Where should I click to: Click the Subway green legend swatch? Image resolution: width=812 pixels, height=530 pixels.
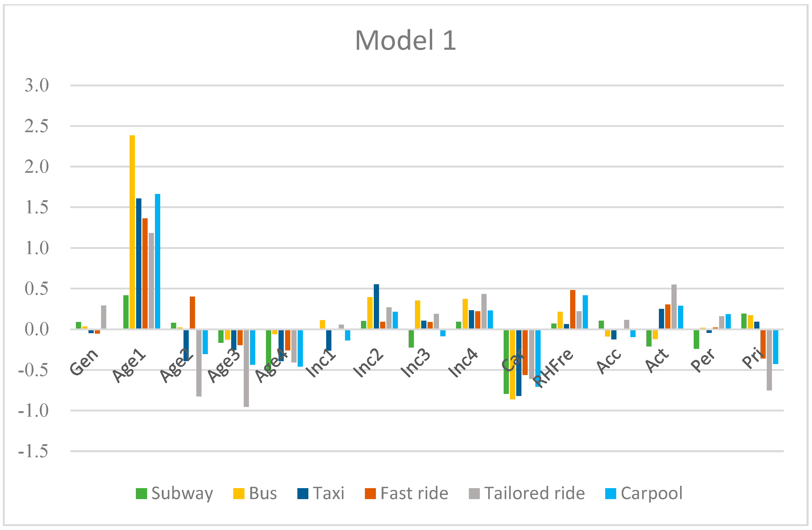pyautogui.click(x=141, y=494)
